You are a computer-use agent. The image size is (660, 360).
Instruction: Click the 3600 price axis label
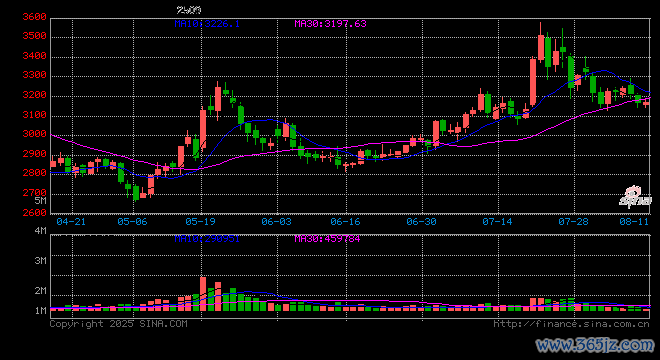coord(35,17)
